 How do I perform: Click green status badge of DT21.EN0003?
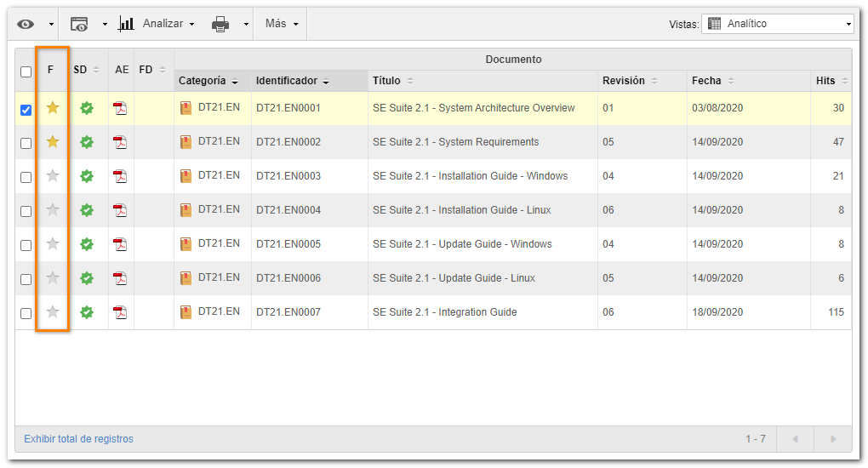click(87, 177)
